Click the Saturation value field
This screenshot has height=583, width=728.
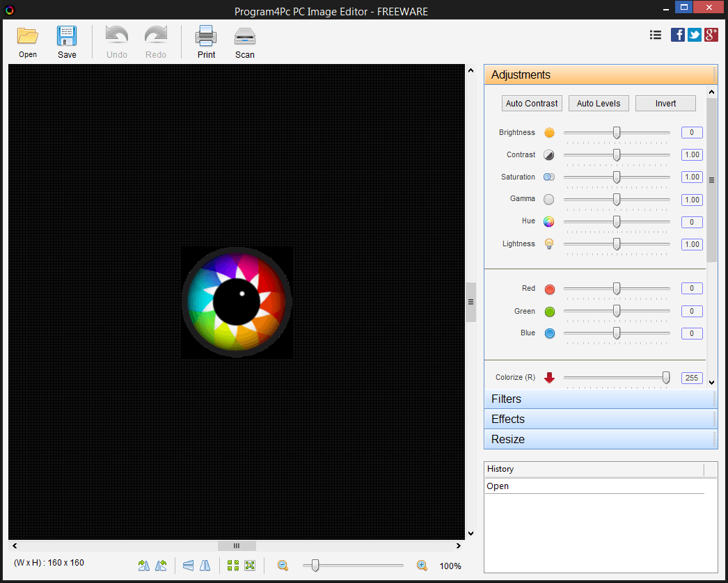(692, 177)
